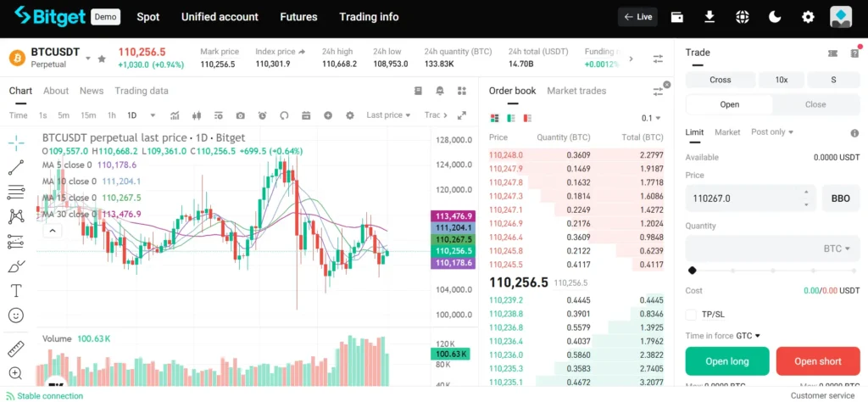868x402 pixels.
Task: Change candlestick chart type icon
Action: click(x=196, y=115)
